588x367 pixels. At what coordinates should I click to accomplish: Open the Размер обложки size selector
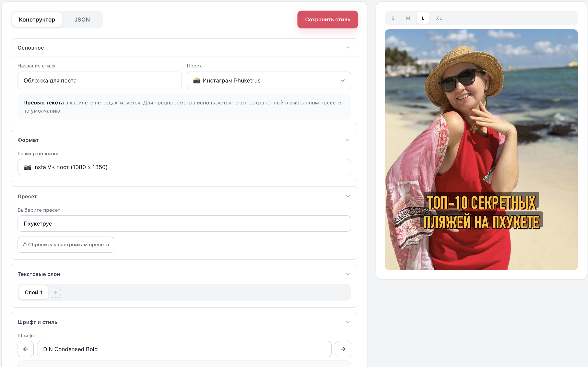click(184, 167)
